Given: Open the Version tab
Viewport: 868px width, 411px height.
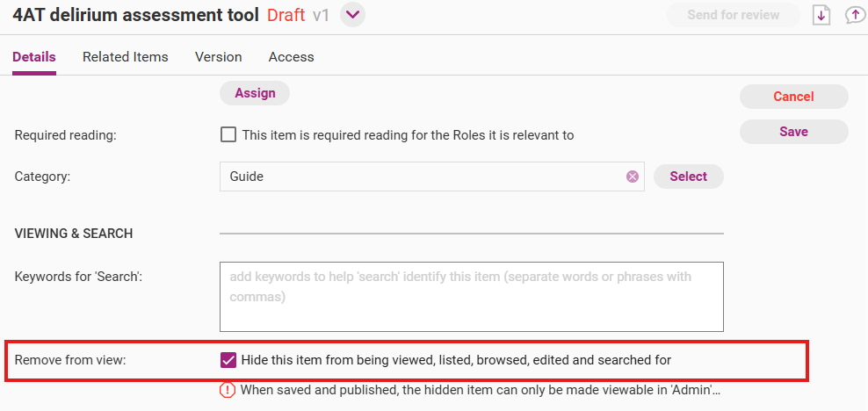Looking at the screenshot, I should click(x=219, y=57).
